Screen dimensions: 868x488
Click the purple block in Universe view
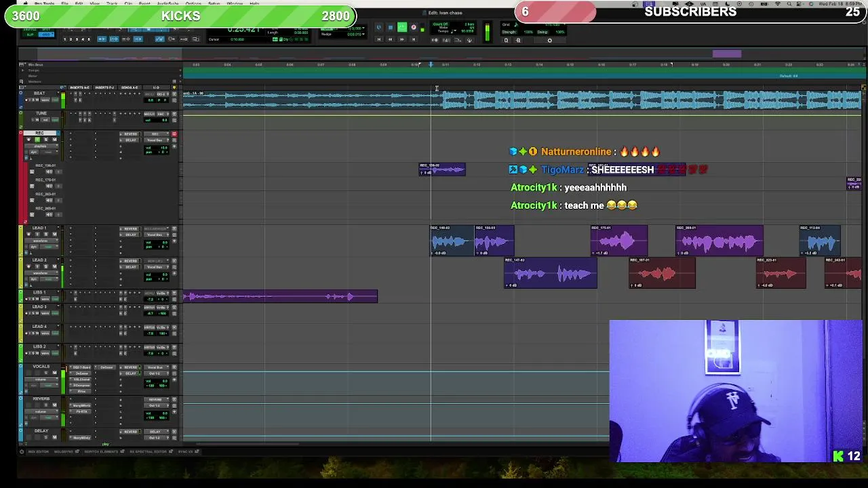pyautogui.click(x=727, y=54)
